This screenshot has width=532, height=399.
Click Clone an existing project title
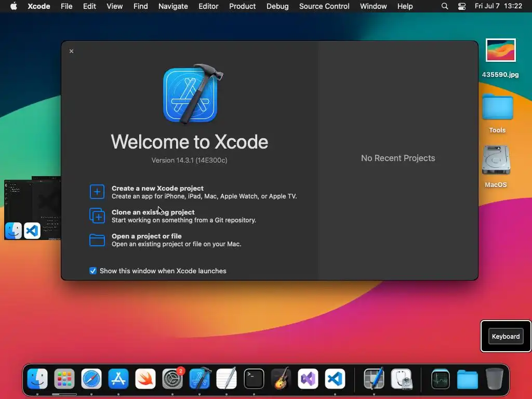(153, 212)
